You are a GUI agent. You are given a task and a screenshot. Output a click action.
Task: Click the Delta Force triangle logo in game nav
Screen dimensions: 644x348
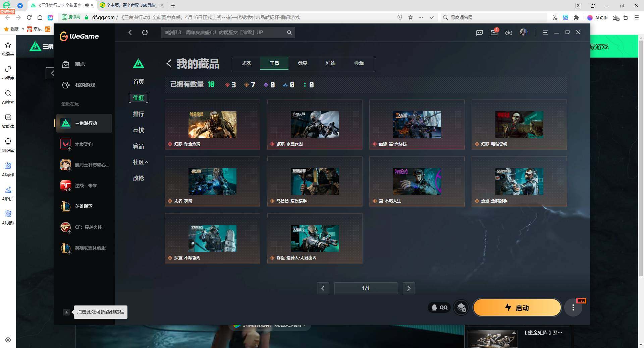tap(139, 63)
